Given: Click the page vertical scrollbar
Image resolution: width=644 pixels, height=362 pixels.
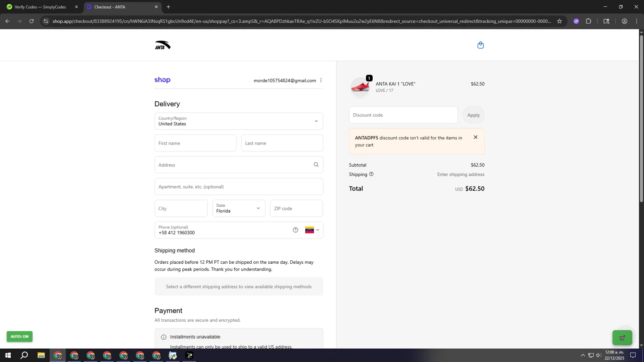Looking at the screenshot, I should [641, 118].
